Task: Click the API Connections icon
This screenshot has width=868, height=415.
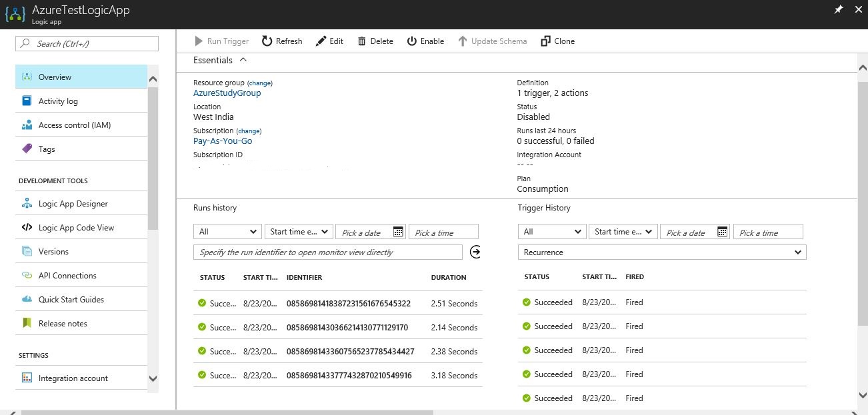Action: tap(27, 276)
